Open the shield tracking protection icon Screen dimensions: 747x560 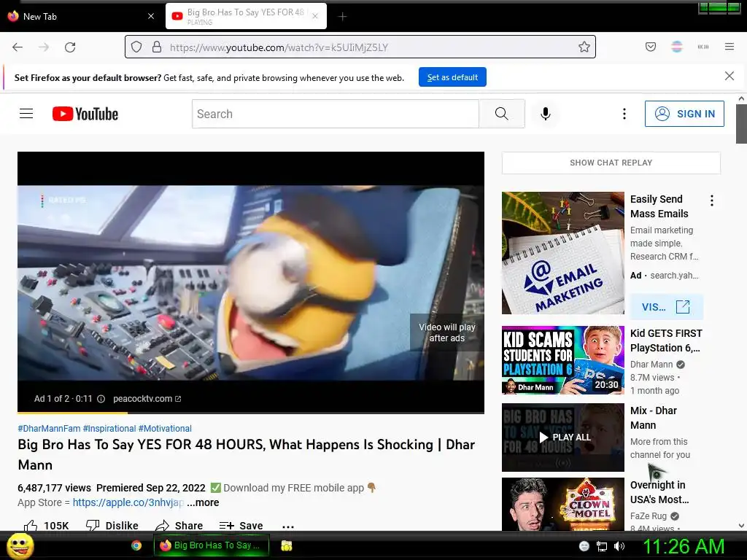pyautogui.click(x=136, y=47)
